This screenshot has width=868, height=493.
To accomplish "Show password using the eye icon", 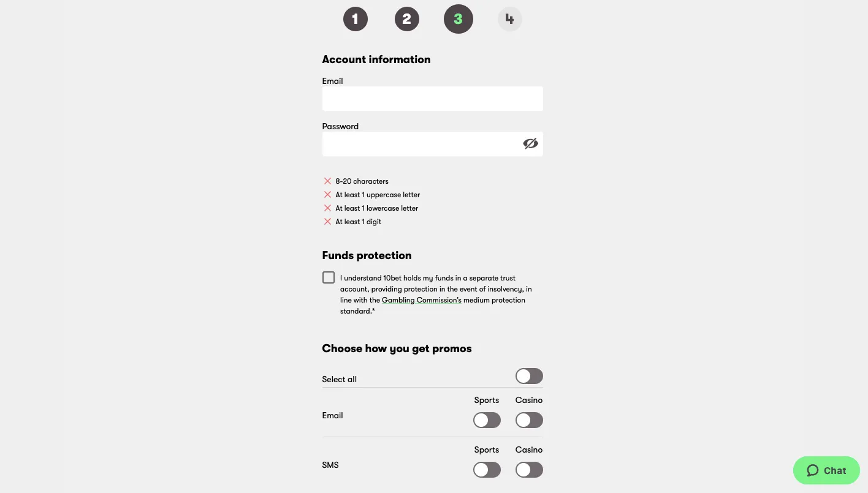I will point(530,143).
